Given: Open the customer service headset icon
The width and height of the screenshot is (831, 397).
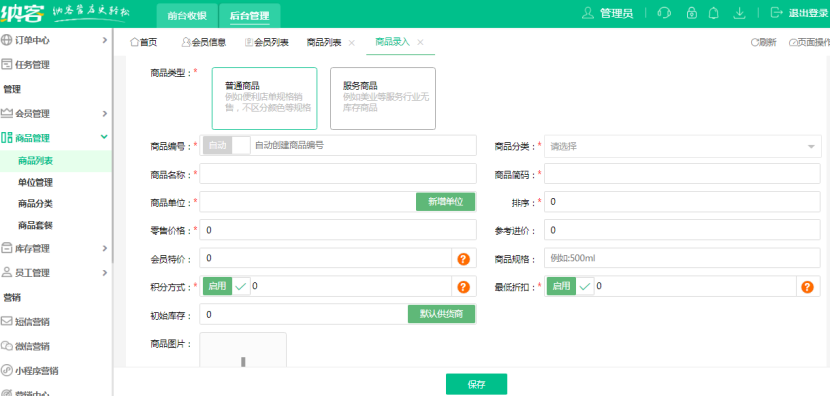Looking at the screenshot, I should pyautogui.click(x=664, y=13).
